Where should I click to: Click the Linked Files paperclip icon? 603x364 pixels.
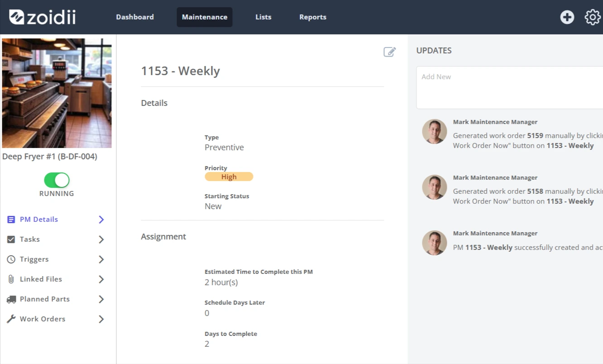(11, 279)
